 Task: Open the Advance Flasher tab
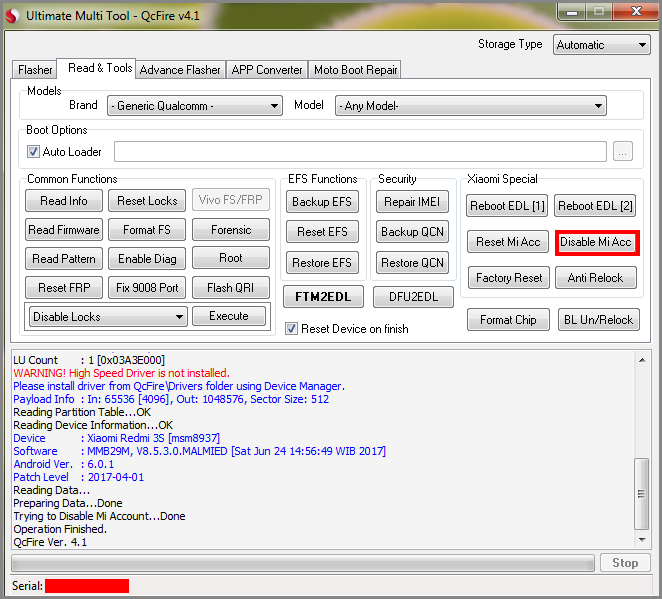tap(180, 70)
